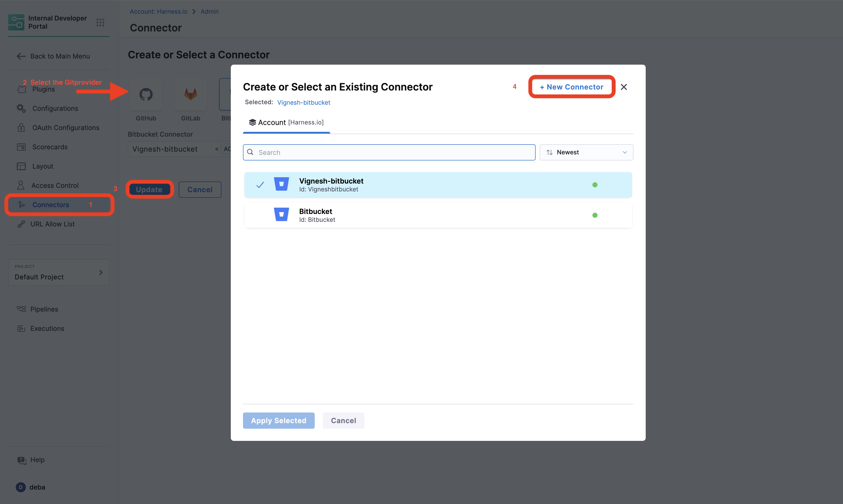Open OAuth Configurations from the sidebar
Viewport: 843px width, 504px height.
point(65,128)
